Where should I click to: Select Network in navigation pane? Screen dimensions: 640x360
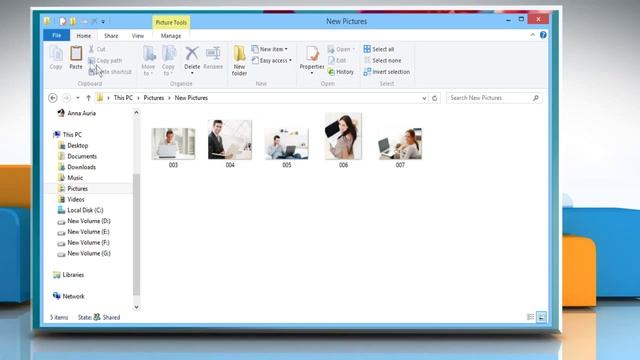(x=73, y=296)
